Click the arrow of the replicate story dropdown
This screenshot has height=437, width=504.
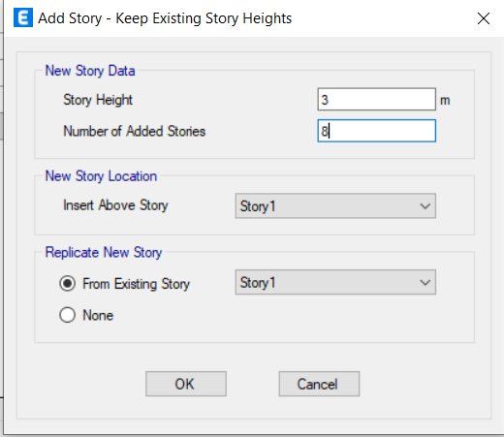[x=425, y=283]
